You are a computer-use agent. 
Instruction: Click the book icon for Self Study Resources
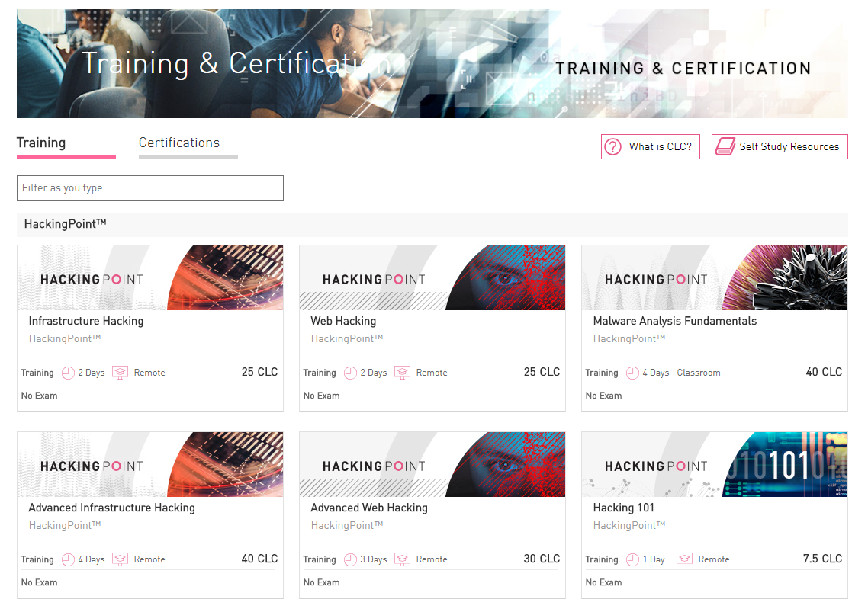pyautogui.click(x=725, y=146)
